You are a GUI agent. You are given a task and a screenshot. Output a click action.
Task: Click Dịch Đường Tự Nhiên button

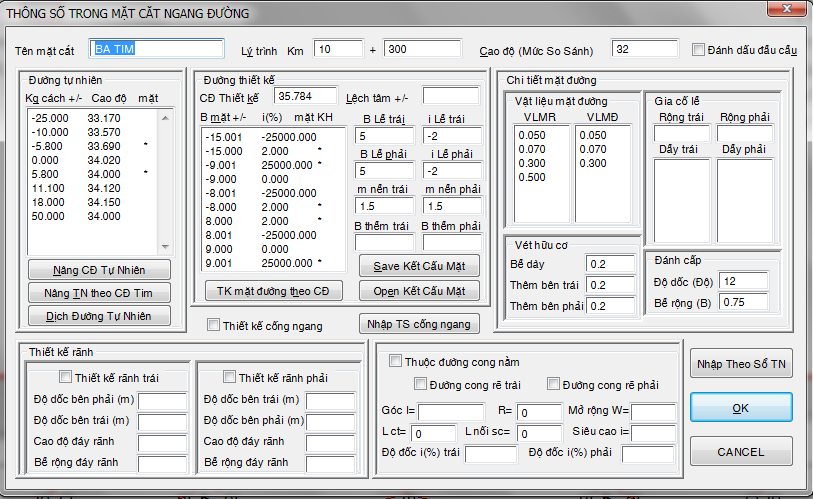99,316
